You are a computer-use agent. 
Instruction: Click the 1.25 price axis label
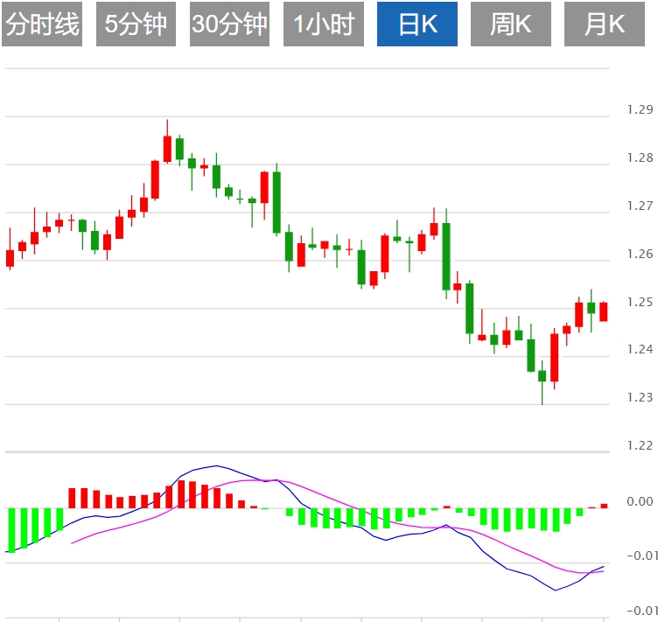click(640, 302)
